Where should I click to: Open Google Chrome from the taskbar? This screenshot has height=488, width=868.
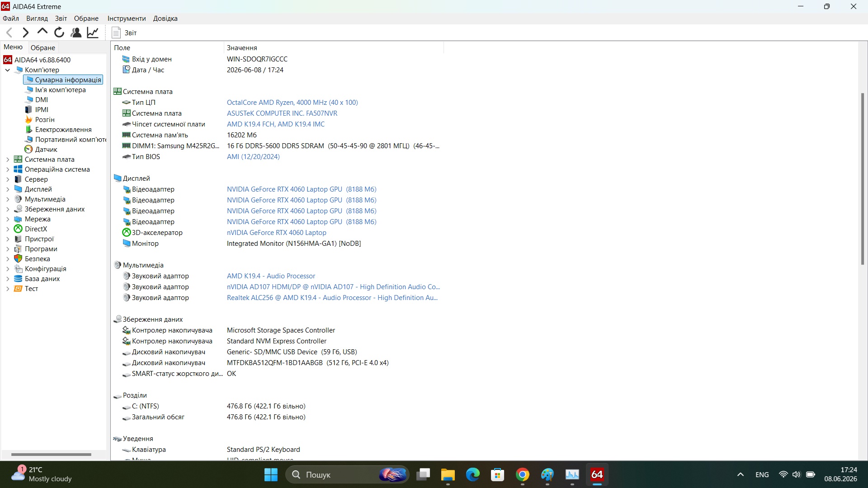523,475
